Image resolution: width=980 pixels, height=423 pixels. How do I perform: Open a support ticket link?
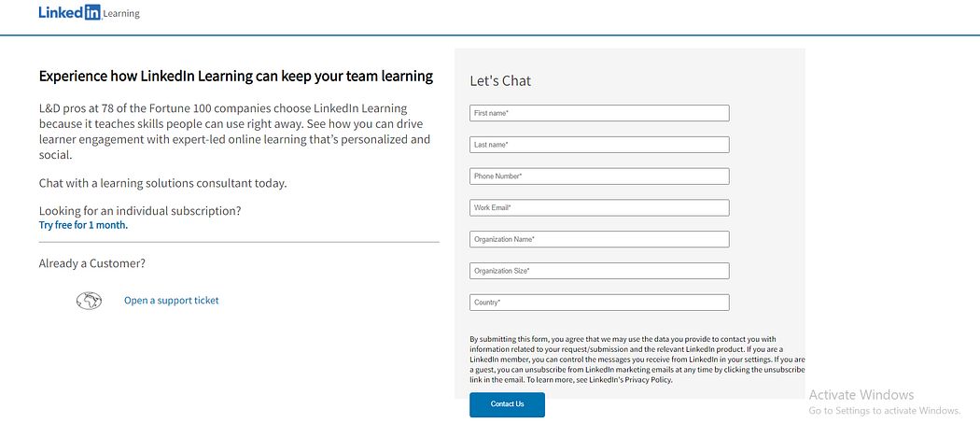pos(171,301)
